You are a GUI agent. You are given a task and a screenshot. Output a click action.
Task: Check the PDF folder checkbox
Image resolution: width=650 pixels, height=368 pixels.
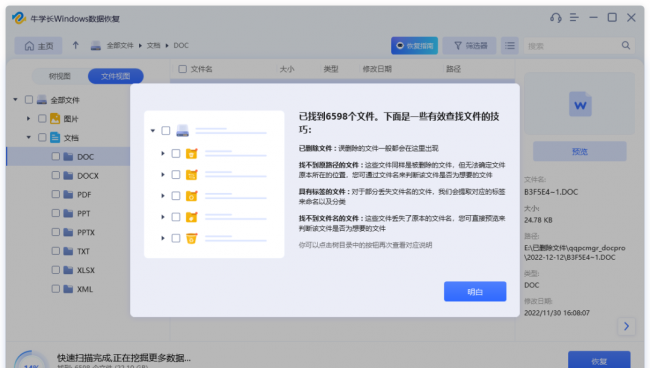click(x=56, y=194)
